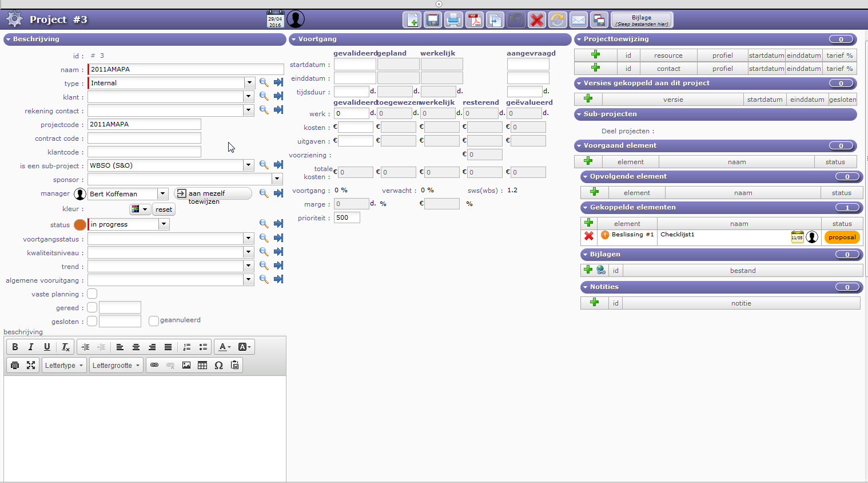This screenshot has width=868, height=483.
Task: Enable the vaste planning checkbox
Action: [x=92, y=294]
